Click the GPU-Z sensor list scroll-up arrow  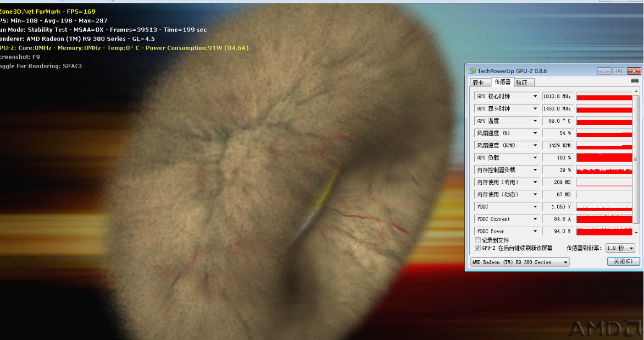click(636, 91)
